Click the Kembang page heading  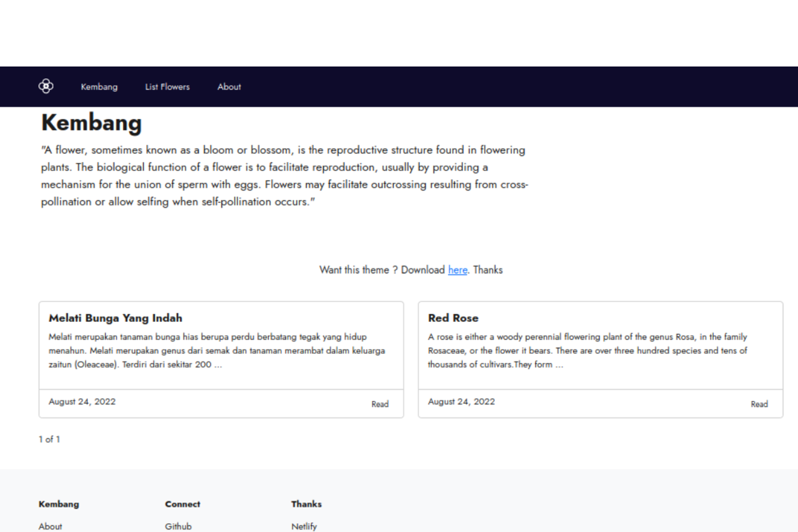(92, 123)
